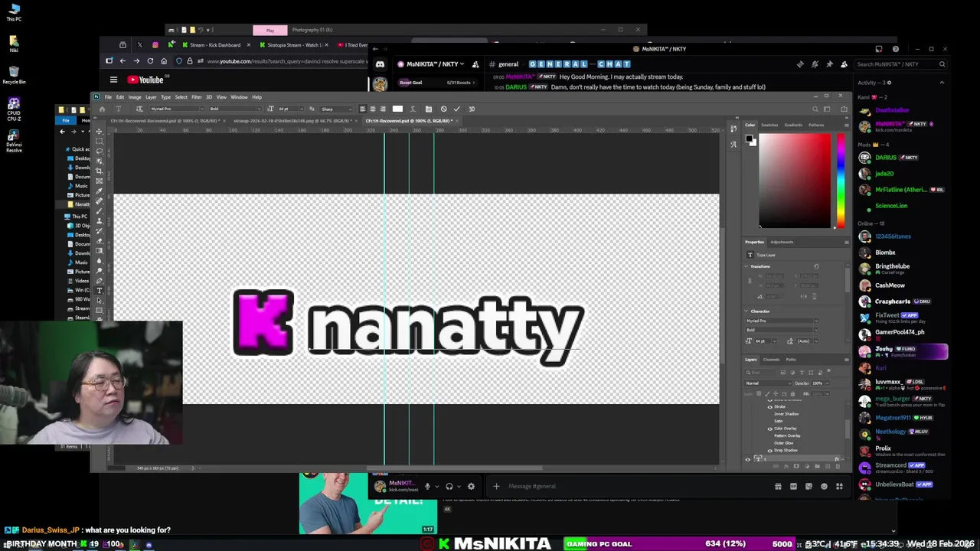
Task: Open the Layer menu in Photoshop
Action: [151, 97]
